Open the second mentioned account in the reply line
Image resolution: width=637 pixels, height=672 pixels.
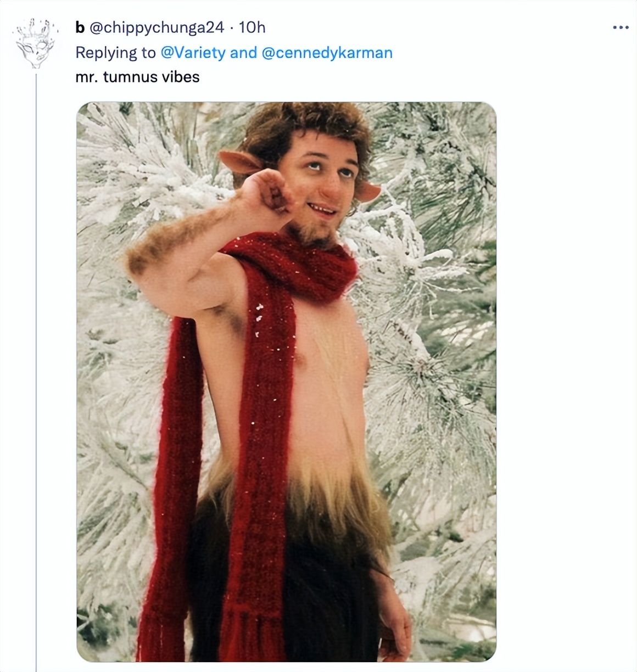(327, 53)
